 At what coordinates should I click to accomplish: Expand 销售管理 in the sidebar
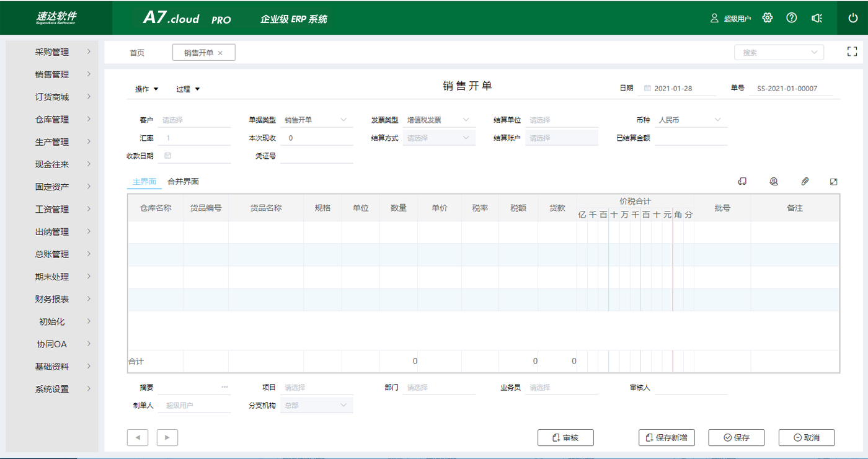click(52, 74)
